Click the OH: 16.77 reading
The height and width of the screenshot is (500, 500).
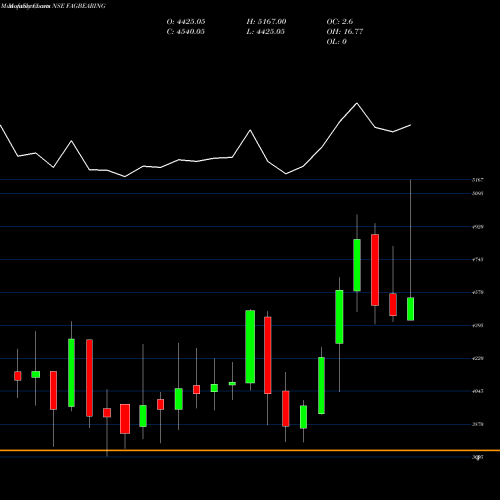(x=344, y=31)
